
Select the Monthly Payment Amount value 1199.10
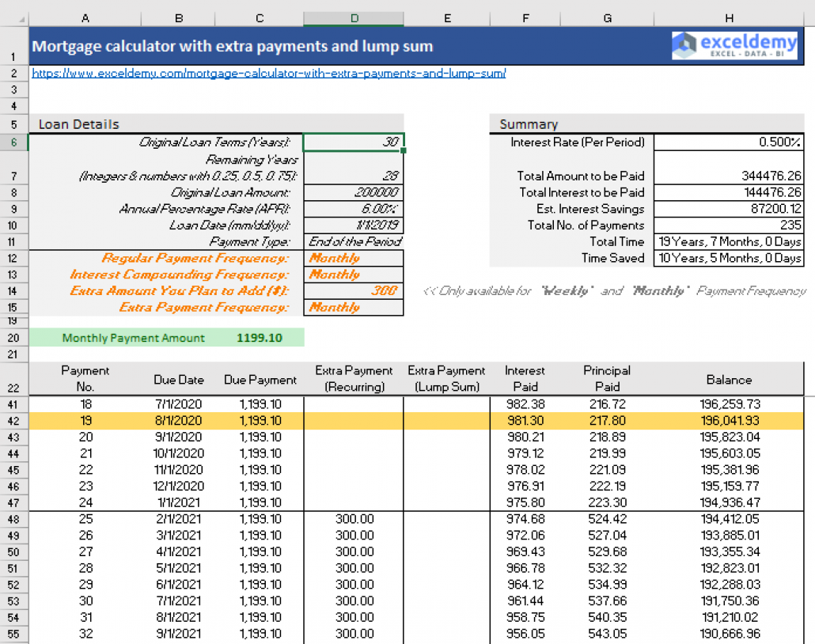(259, 337)
